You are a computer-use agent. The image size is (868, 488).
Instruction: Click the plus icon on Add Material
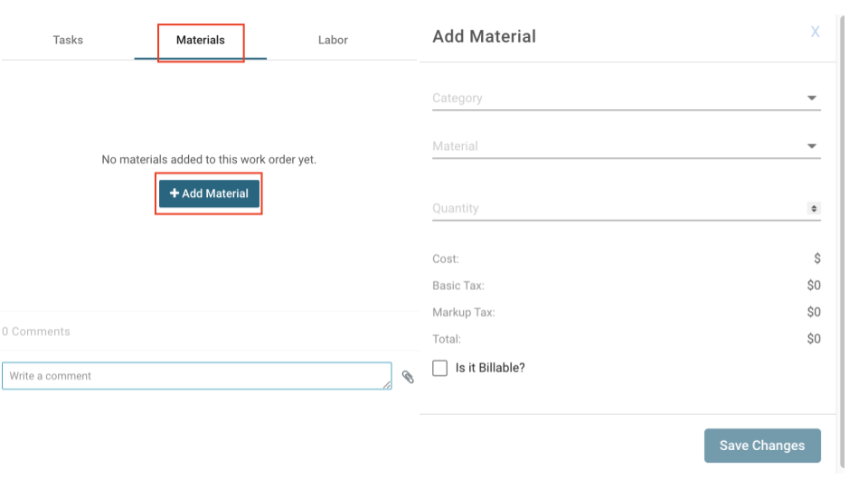(x=175, y=193)
